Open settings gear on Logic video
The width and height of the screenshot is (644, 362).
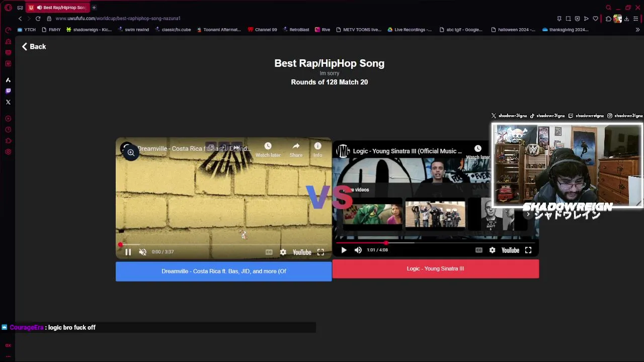pos(492,250)
